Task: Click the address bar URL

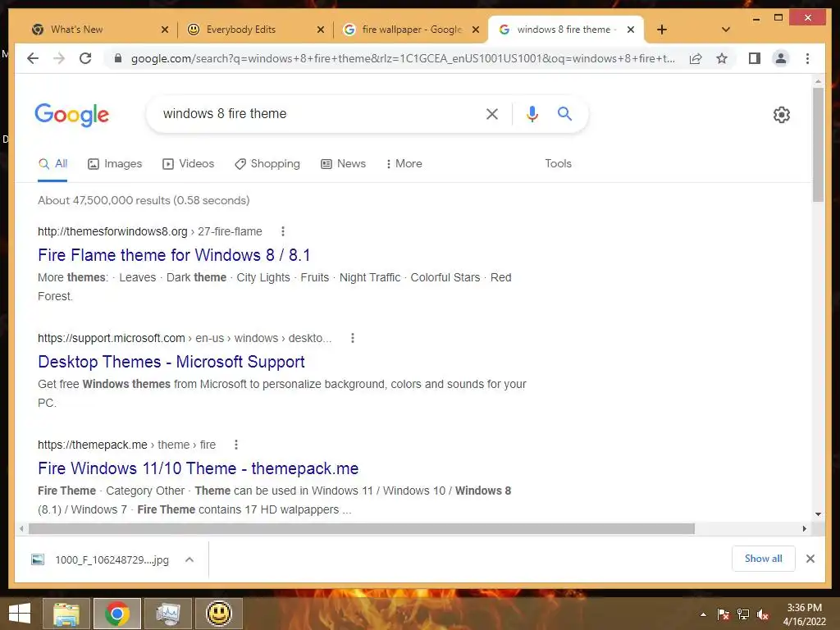Action: 403,58
